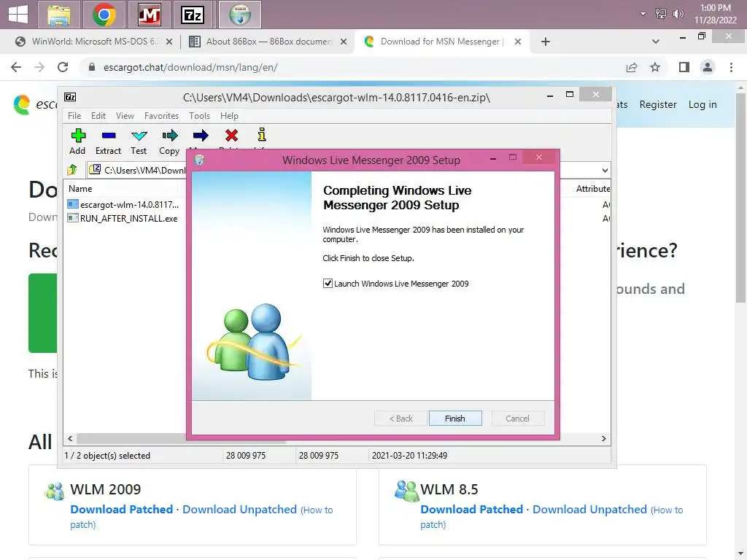Click the Copy icon in 7-Zip toolbar
Screen dimensions: 747x560
(x=169, y=136)
